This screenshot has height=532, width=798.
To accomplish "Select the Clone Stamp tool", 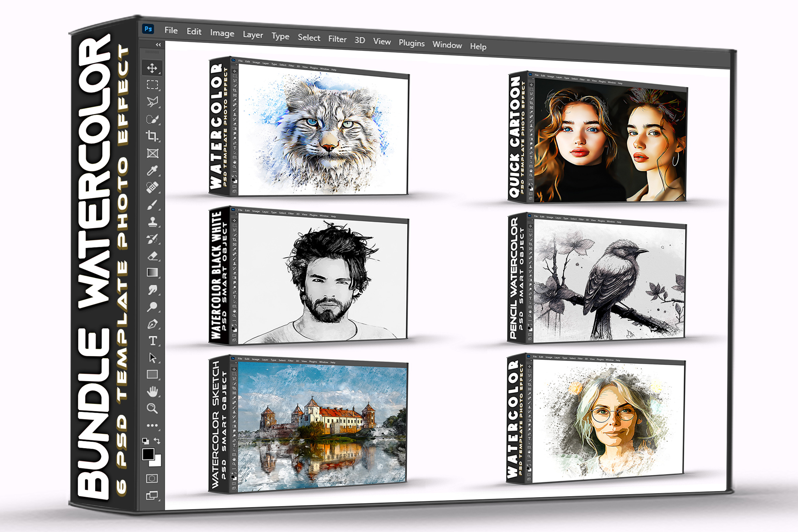I will tap(152, 222).
